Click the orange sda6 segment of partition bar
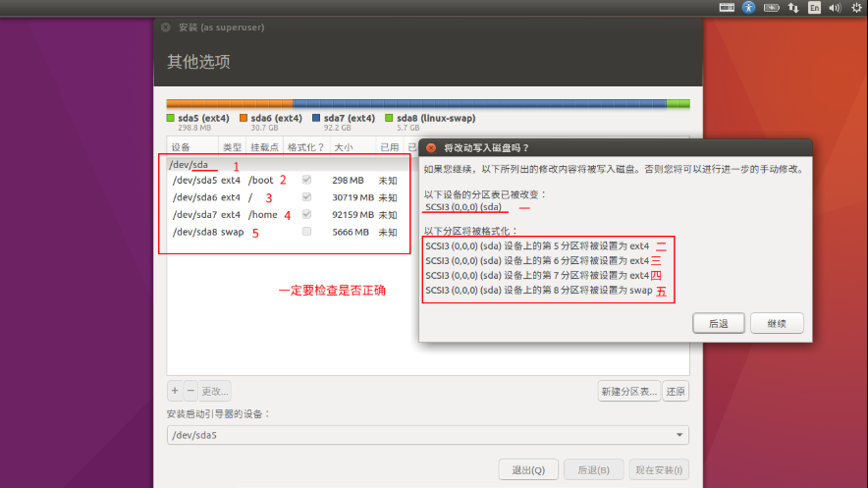This screenshot has width=868, height=488. pyautogui.click(x=231, y=103)
